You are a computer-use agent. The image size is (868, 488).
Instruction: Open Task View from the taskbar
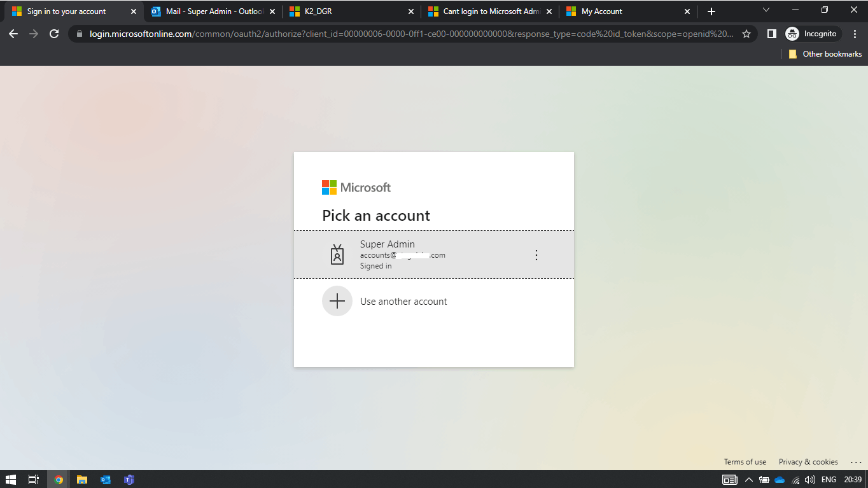point(34,479)
